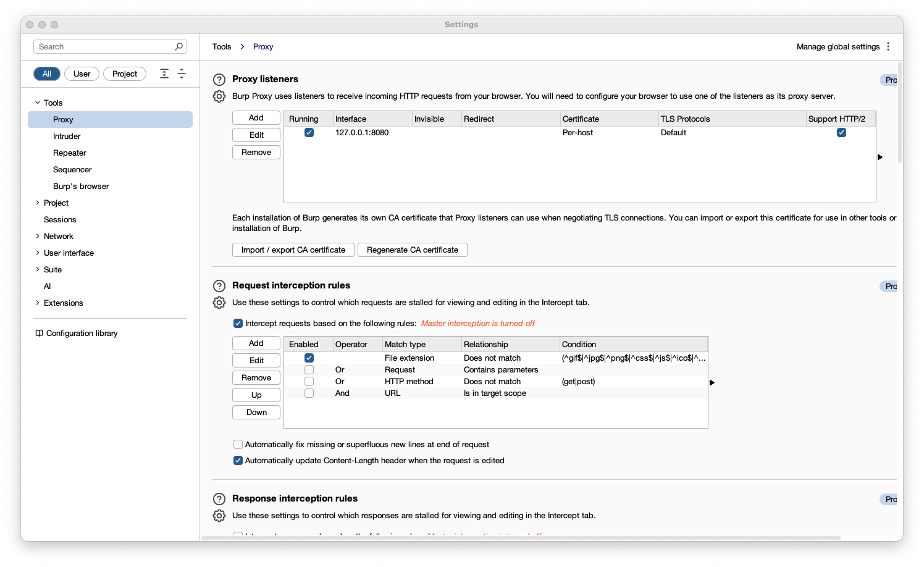
Task: Collapse the Tools tree section
Action: click(x=38, y=103)
